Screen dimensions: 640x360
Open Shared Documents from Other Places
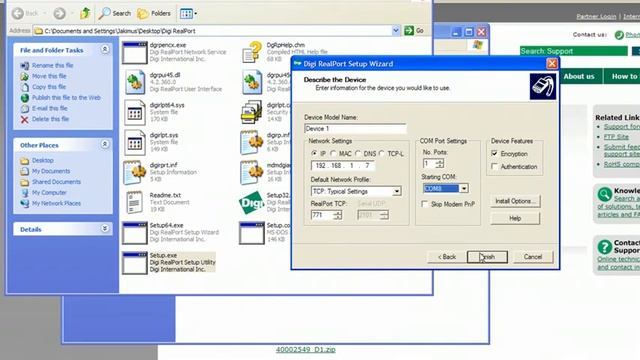point(56,182)
